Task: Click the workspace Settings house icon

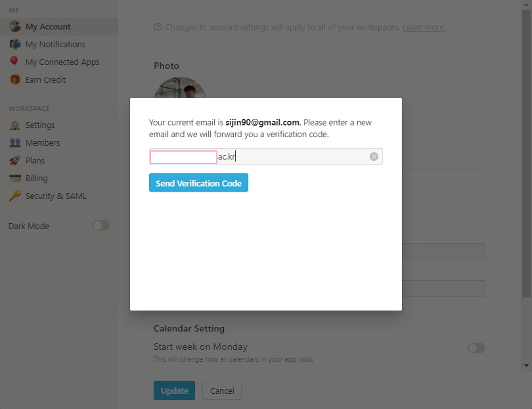Action: click(14, 125)
